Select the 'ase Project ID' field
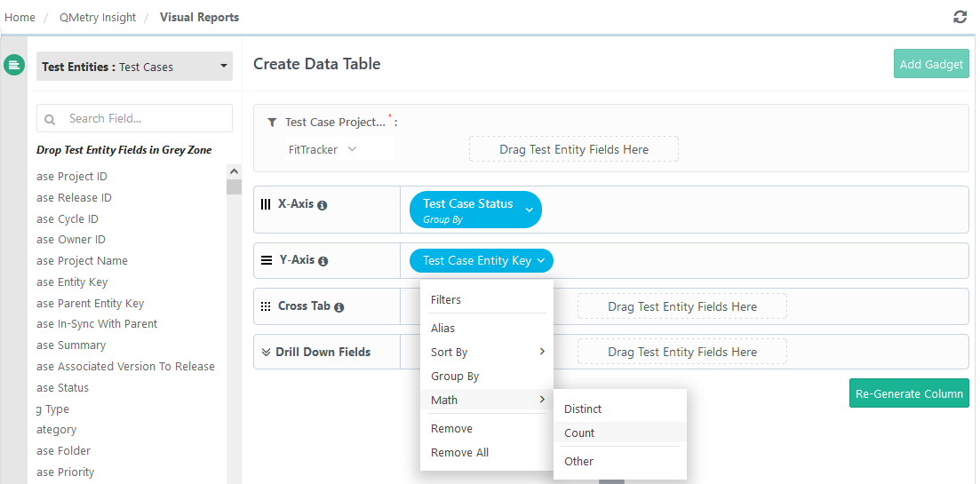 72,177
